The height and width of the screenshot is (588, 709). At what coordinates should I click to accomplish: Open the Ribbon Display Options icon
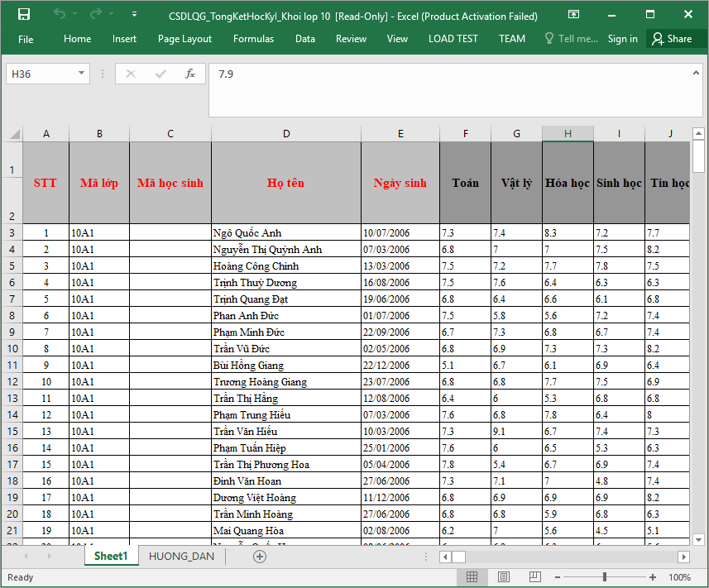574,15
